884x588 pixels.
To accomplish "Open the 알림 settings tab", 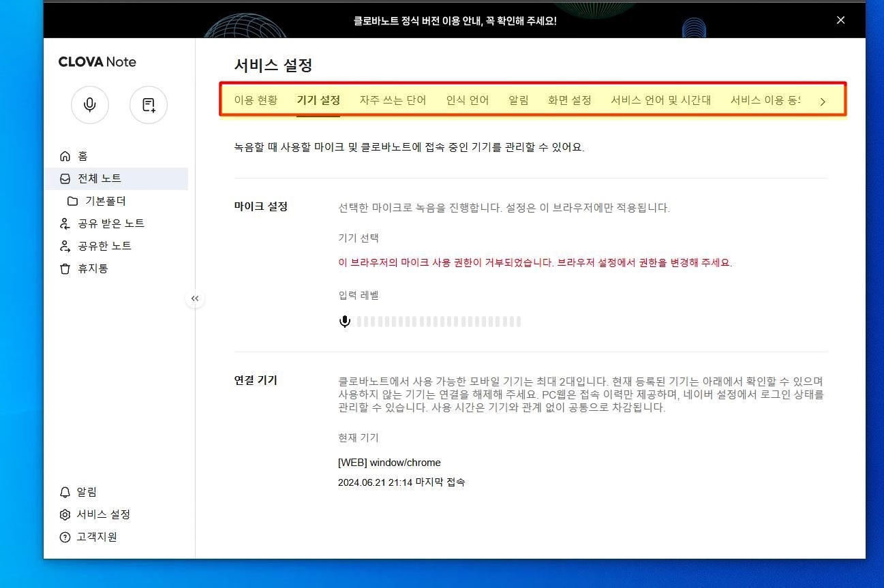I will click(519, 100).
